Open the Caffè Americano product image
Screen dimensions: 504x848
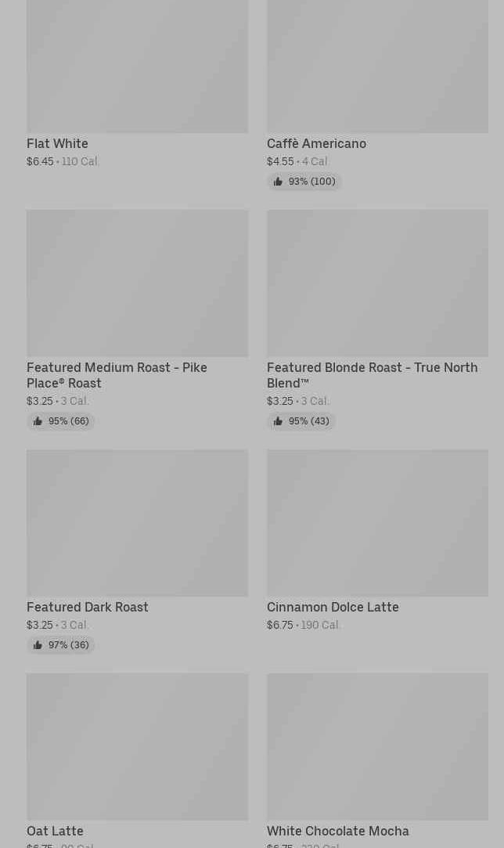pyautogui.click(x=377, y=67)
